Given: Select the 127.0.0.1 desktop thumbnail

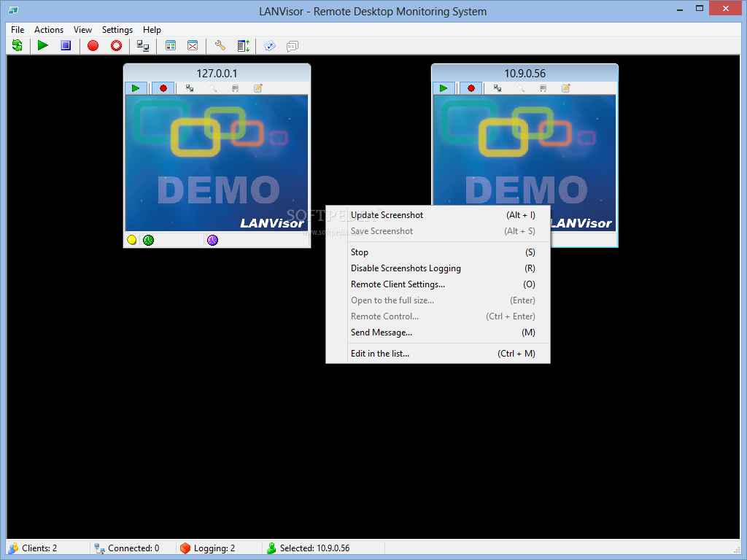Looking at the screenshot, I should (217, 163).
